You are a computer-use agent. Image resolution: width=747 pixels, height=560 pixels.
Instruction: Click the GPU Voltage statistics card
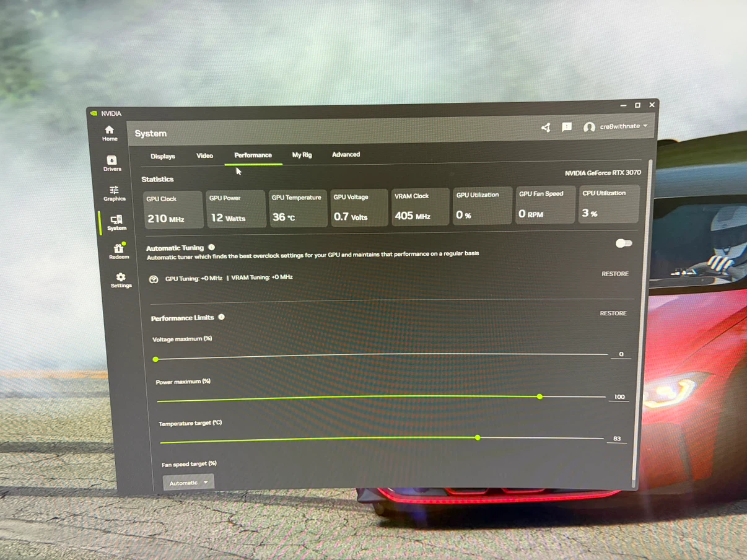(x=359, y=208)
